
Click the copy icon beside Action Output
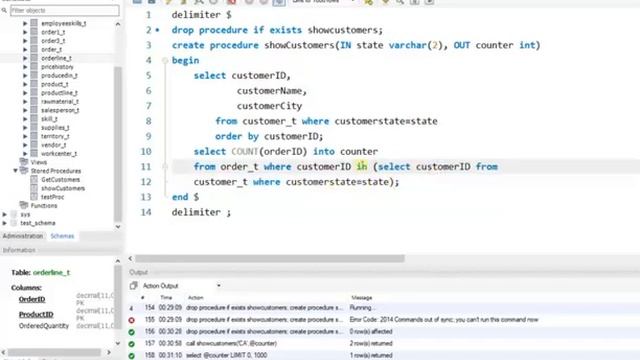[x=133, y=286]
